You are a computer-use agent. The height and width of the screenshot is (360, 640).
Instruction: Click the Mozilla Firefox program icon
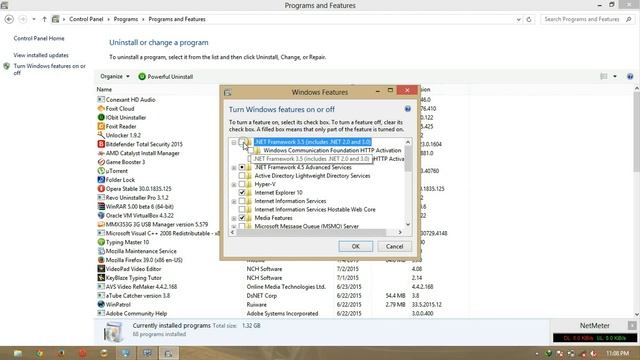coord(101,260)
